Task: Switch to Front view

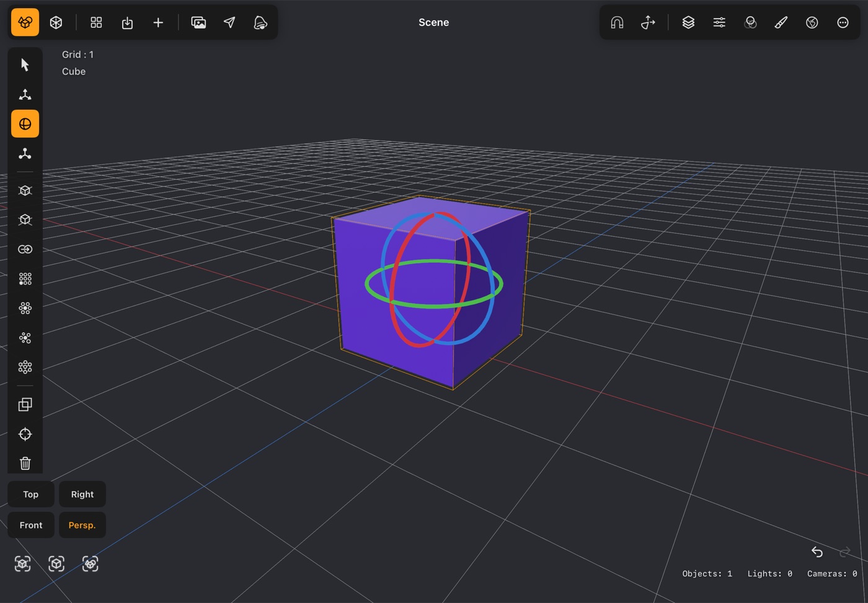Action: (x=31, y=525)
